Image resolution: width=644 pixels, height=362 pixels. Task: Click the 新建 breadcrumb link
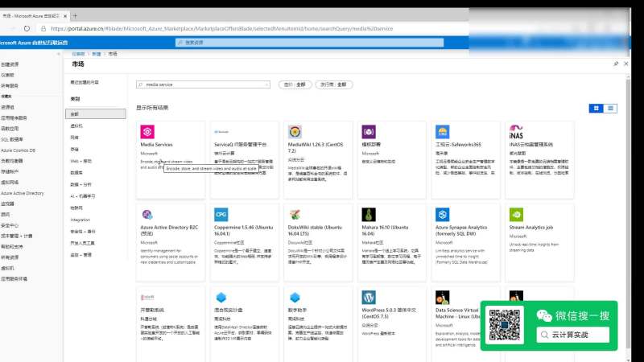pos(97,54)
